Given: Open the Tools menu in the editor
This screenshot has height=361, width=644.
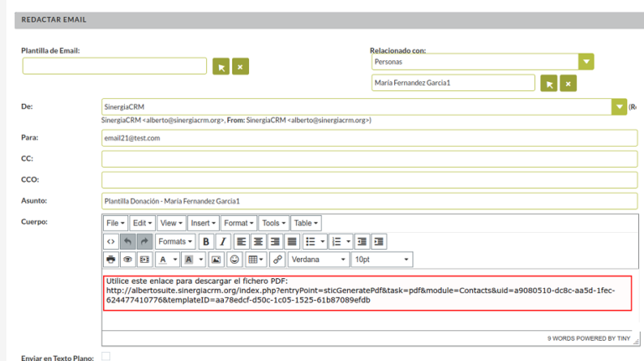Looking at the screenshot, I should [x=274, y=223].
